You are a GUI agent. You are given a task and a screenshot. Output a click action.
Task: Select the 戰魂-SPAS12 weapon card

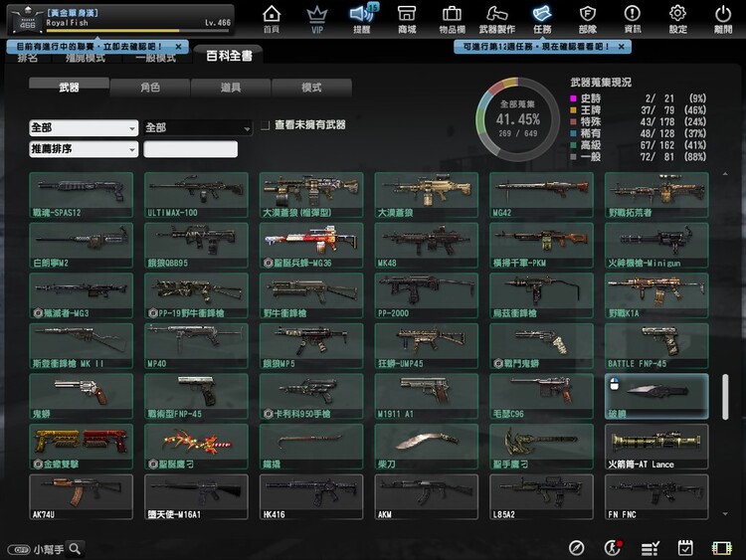click(x=81, y=195)
